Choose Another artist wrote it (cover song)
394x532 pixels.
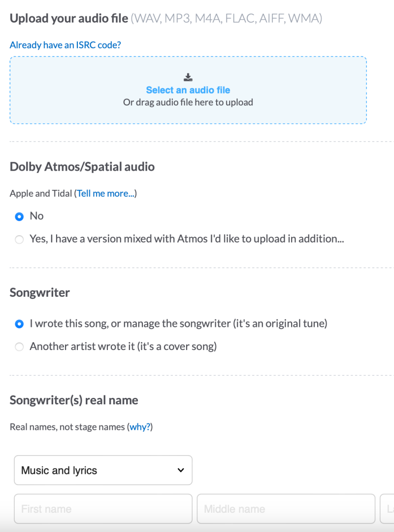click(x=19, y=347)
